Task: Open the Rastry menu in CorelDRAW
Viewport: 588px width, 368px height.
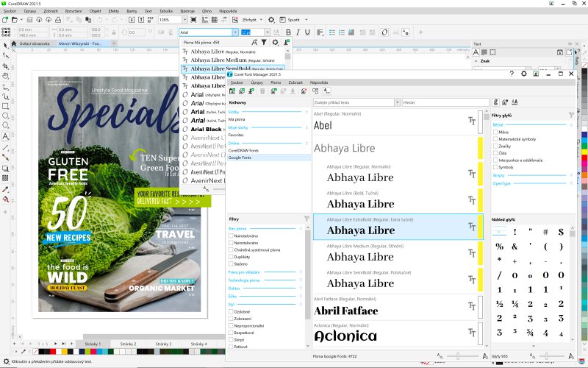Action: 132,11
